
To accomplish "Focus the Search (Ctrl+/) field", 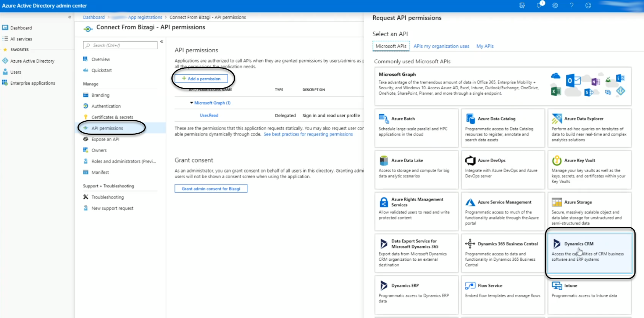I will pos(120,45).
